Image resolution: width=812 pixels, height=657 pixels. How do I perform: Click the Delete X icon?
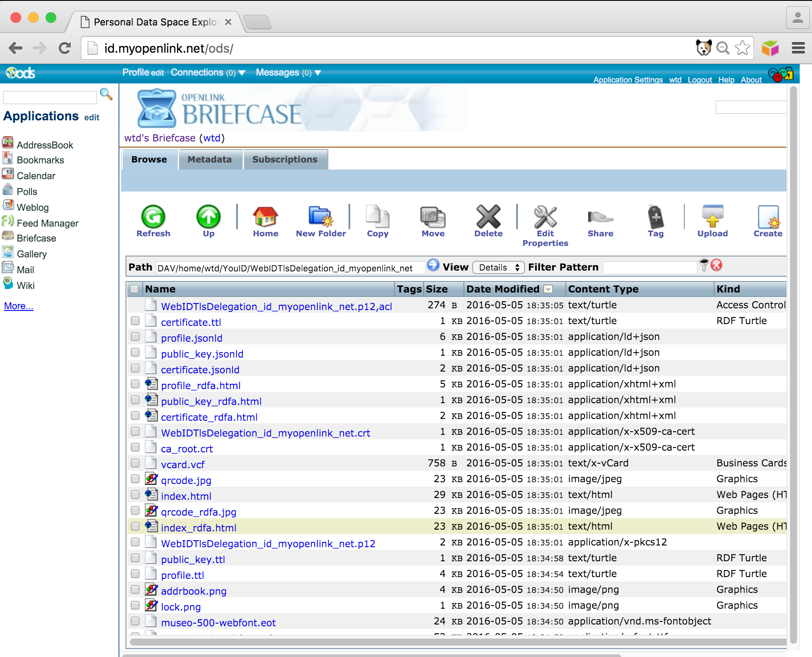point(488,217)
